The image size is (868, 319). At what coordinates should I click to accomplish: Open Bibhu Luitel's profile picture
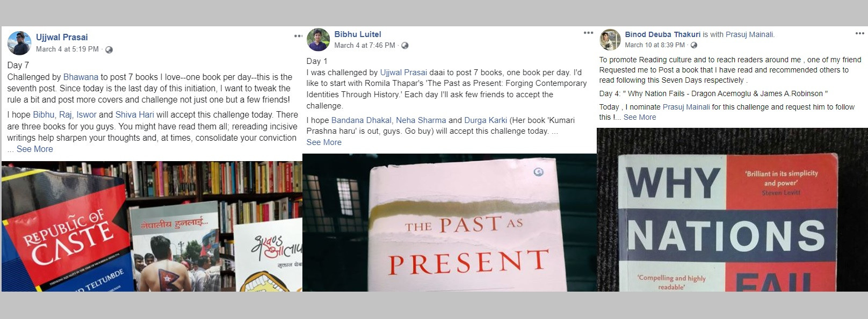point(318,40)
